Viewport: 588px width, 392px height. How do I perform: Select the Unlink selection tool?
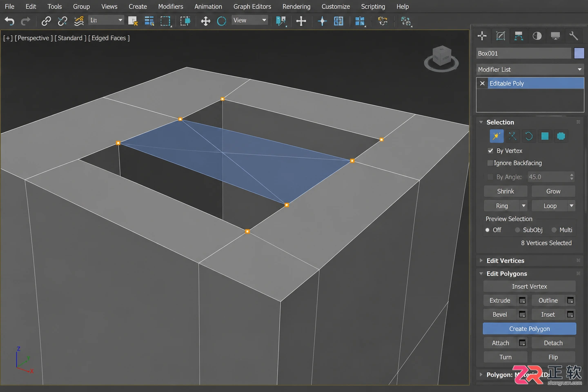click(62, 21)
